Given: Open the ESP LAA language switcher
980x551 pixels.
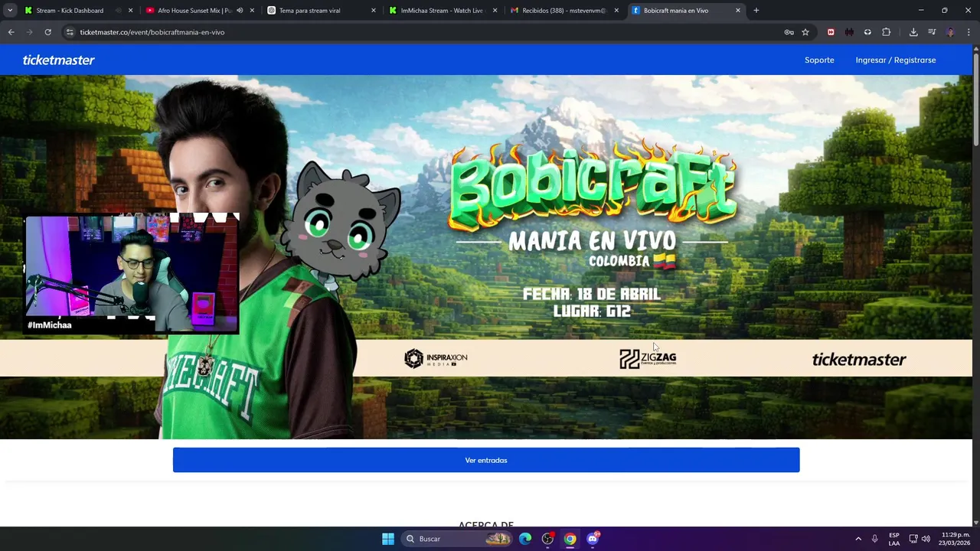Looking at the screenshot, I should click(x=894, y=539).
